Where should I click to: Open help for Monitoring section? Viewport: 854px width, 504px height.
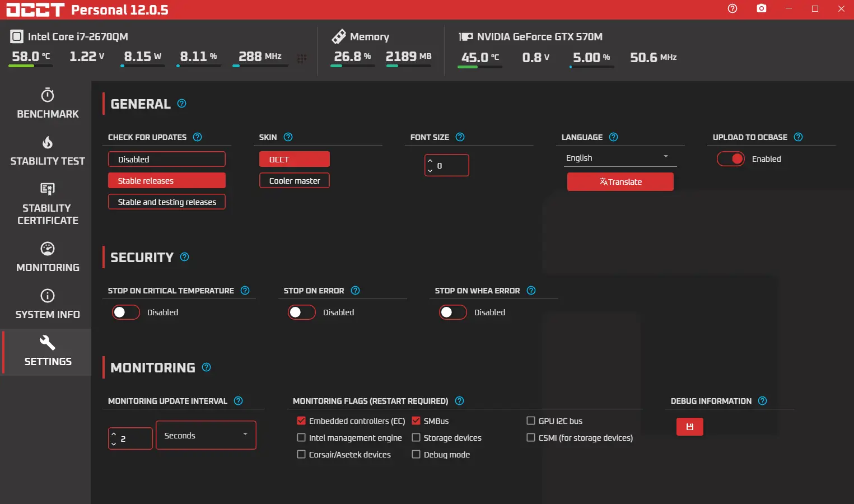tap(207, 367)
